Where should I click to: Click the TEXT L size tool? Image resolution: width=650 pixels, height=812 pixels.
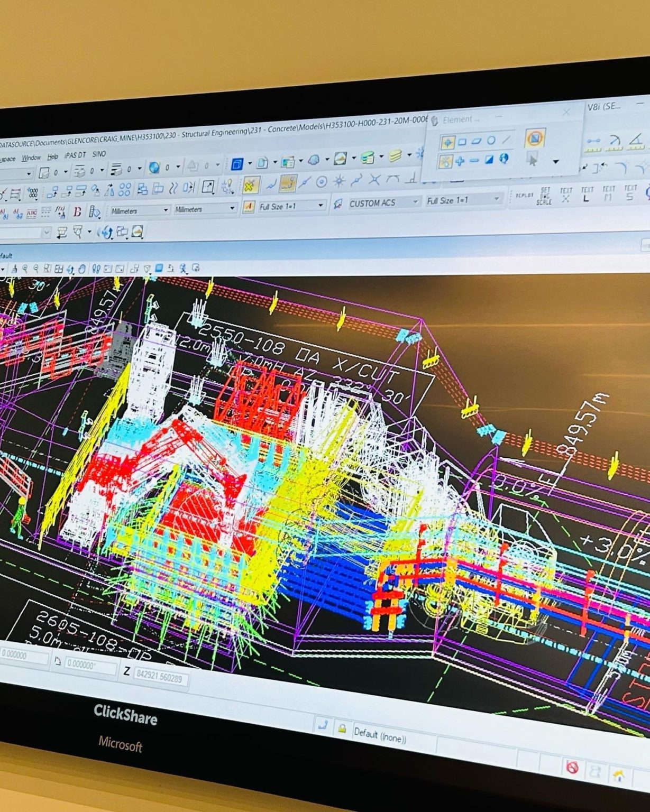[587, 194]
